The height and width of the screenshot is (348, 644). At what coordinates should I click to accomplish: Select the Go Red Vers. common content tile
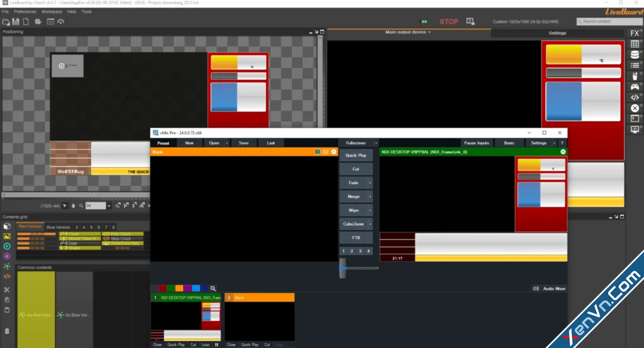click(x=36, y=310)
